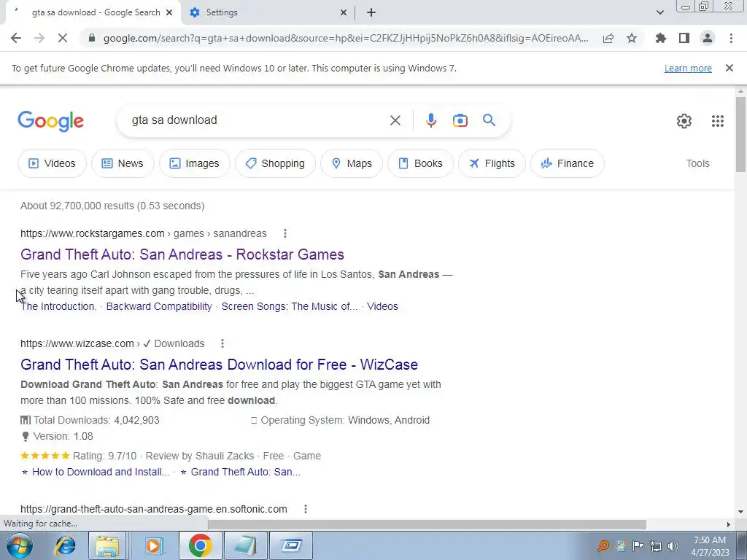Filter results by Shopping
Image resolution: width=747 pixels, height=560 pixels.
coord(275,163)
